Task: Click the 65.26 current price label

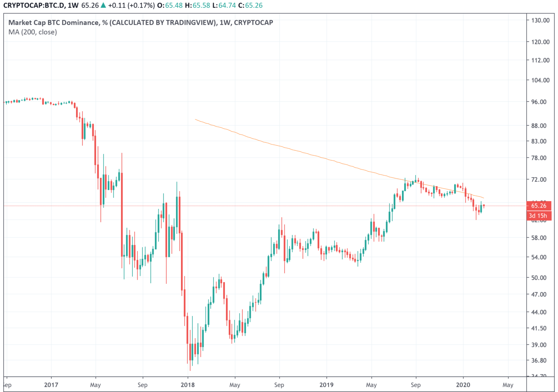Action: [539, 206]
